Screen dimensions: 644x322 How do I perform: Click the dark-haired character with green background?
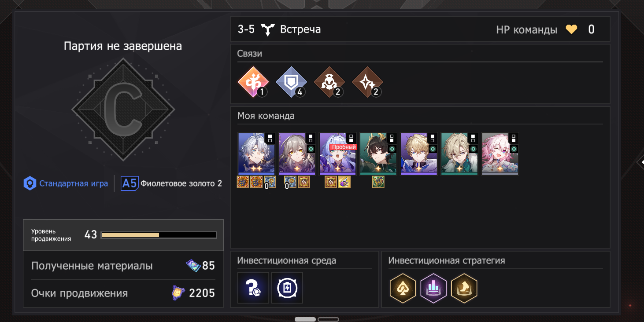click(x=378, y=154)
